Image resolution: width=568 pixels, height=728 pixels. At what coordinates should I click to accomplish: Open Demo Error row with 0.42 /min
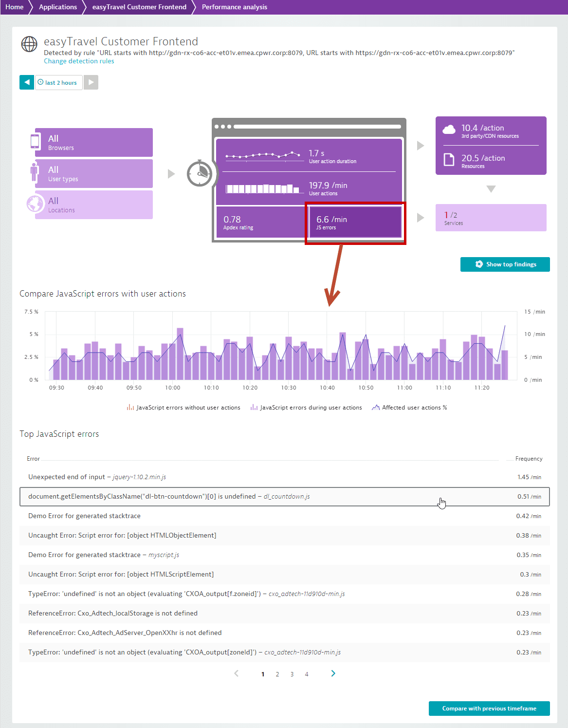pyautogui.click(x=285, y=516)
